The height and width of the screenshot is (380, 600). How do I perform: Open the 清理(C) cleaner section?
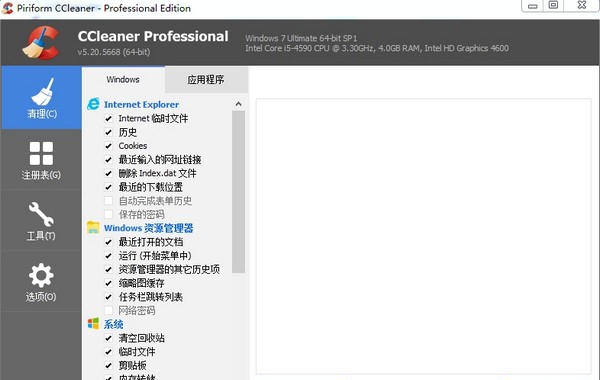(41, 98)
